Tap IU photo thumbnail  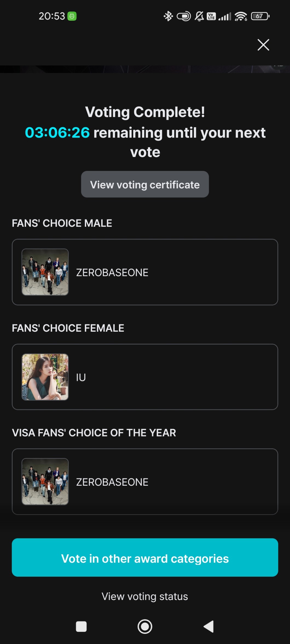(45, 377)
